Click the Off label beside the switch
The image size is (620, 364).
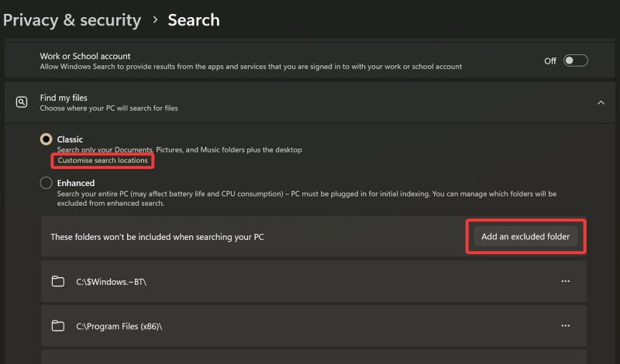pyautogui.click(x=549, y=60)
